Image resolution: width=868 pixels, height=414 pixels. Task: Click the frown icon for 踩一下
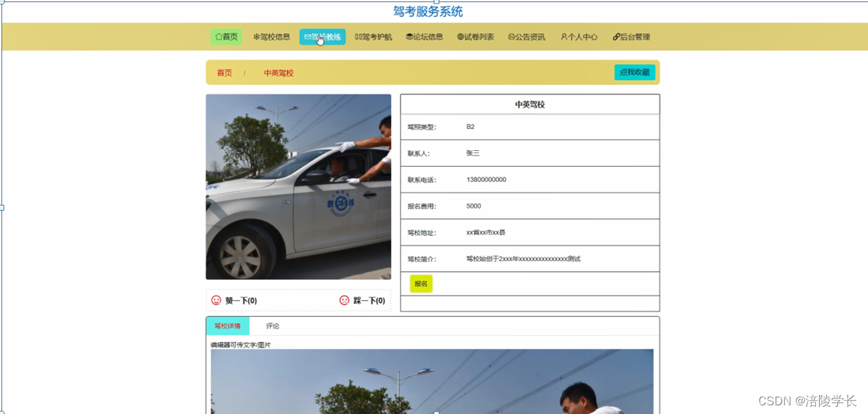(x=344, y=300)
